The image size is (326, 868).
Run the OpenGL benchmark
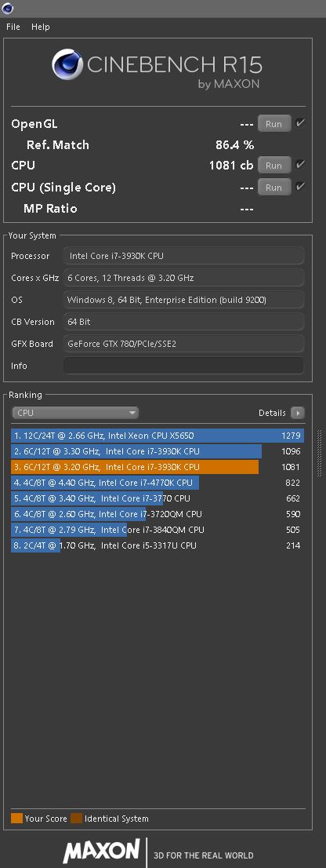click(x=274, y=124)
